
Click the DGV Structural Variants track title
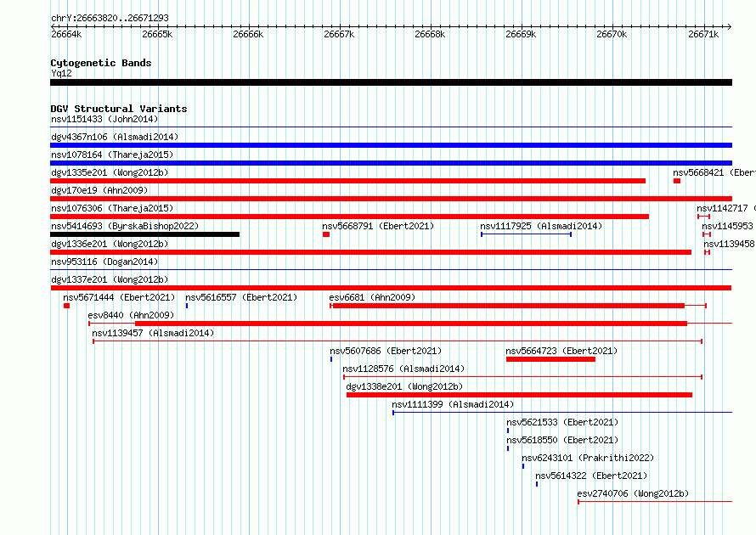click(119, 109)
